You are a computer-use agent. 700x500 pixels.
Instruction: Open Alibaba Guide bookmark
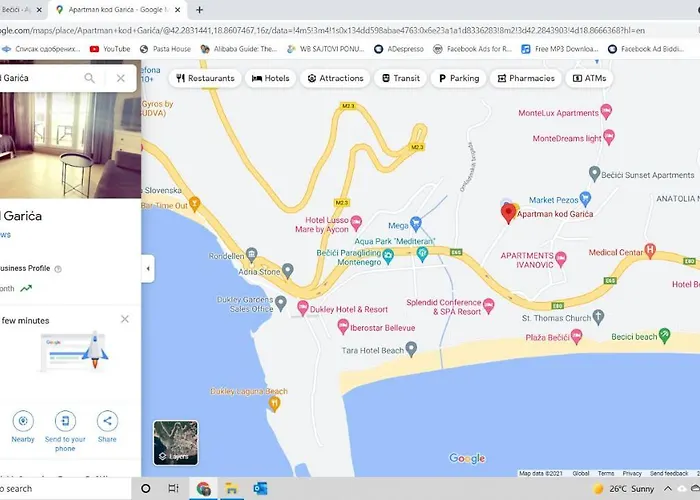pos(239,49)
